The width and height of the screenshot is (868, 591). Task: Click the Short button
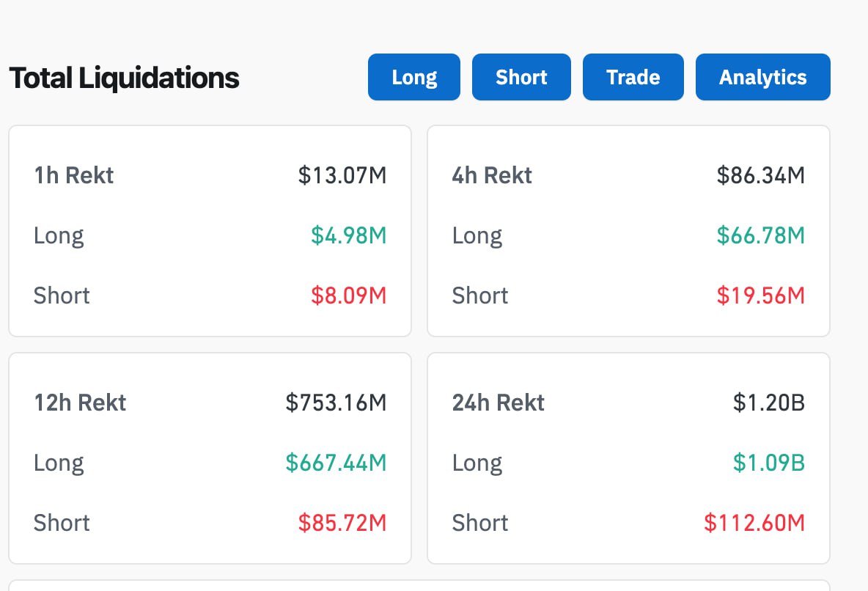(x=521, y=77)
